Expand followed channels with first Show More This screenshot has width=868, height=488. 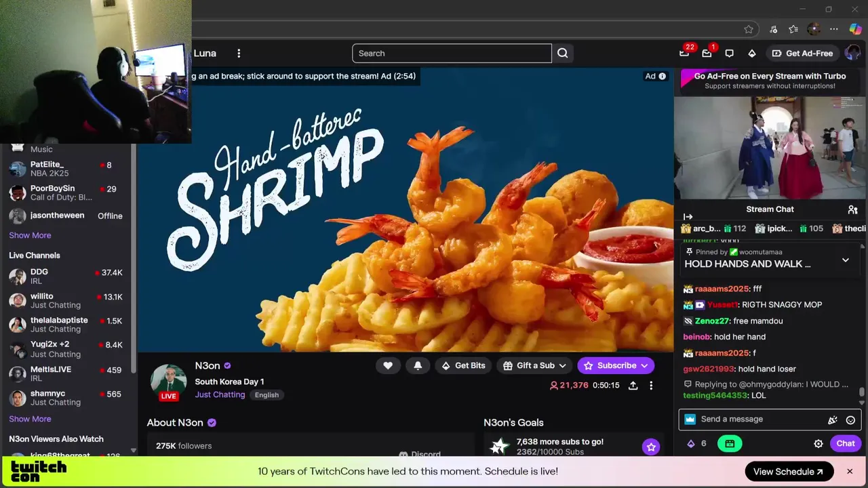(x=30, y=235)
